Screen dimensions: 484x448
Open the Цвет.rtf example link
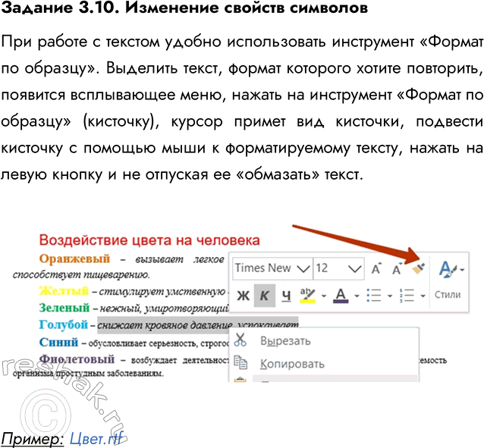click(x=95, y=437)
